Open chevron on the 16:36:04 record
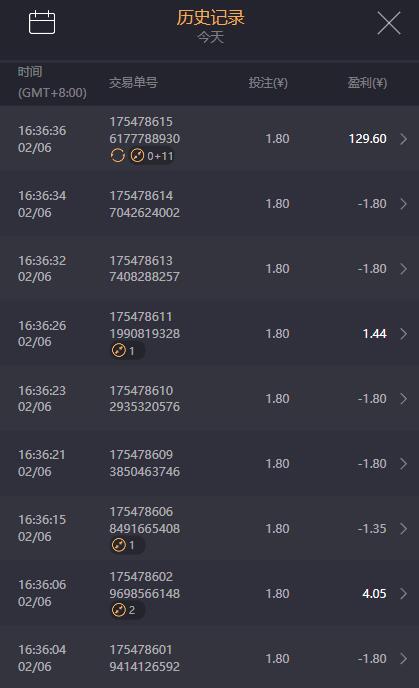The width and height of the screenshot is (419, 688). coord(404,659)
